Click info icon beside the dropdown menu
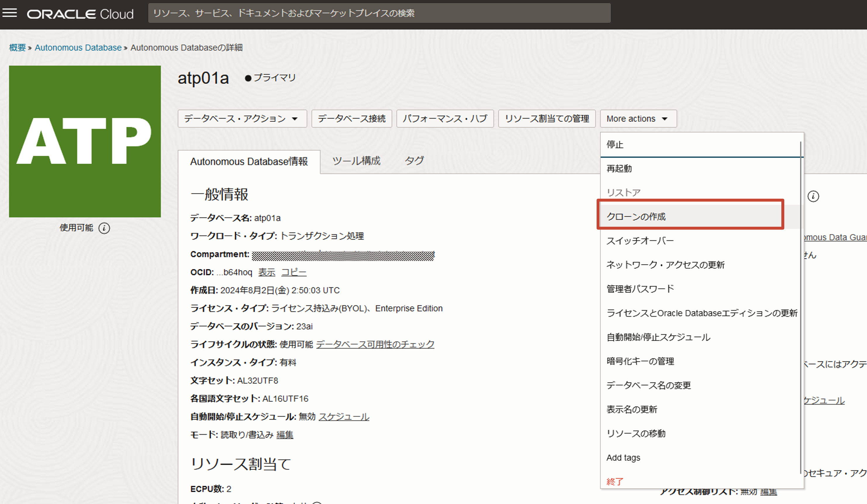Viewport: 867px width, 504px height. click(813, 196)
